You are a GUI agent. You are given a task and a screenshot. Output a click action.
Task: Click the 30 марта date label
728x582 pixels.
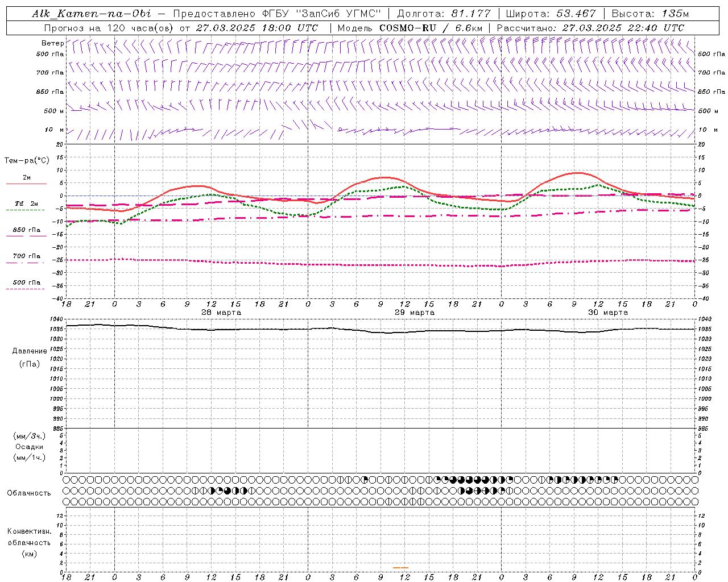608,313
